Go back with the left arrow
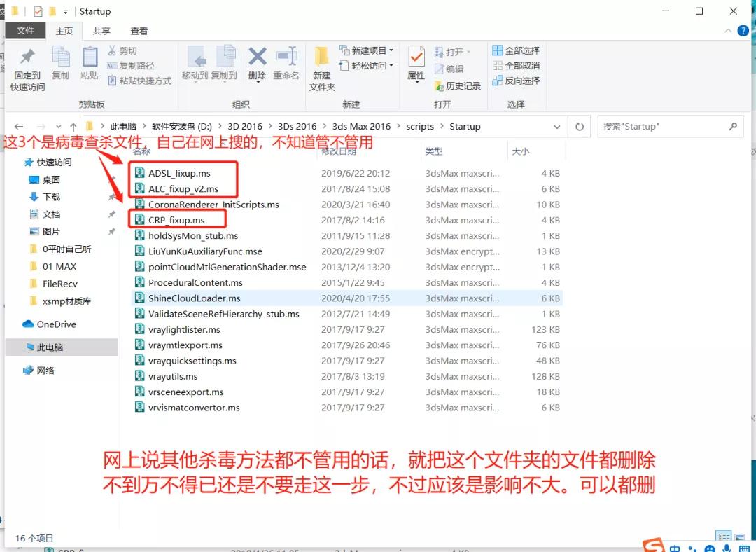Image resolution: width=756 pixels, height=552 pixels. 19,126
